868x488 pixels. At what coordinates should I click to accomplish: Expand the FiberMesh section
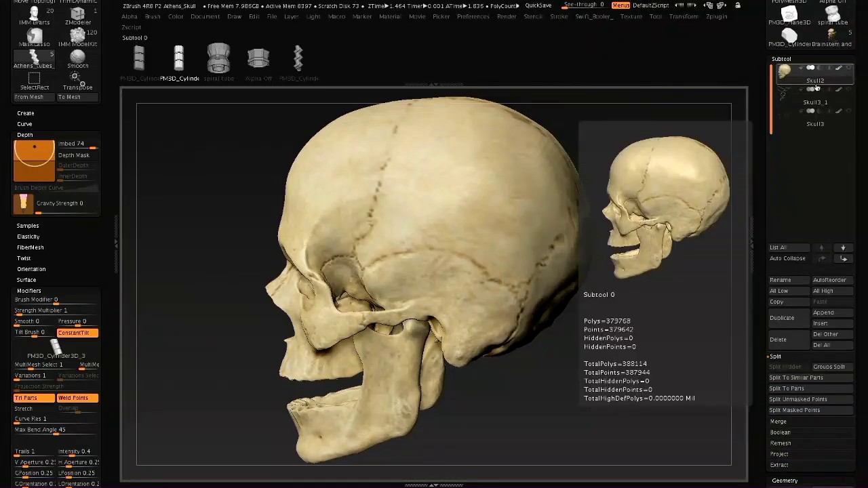coord(31,247)
